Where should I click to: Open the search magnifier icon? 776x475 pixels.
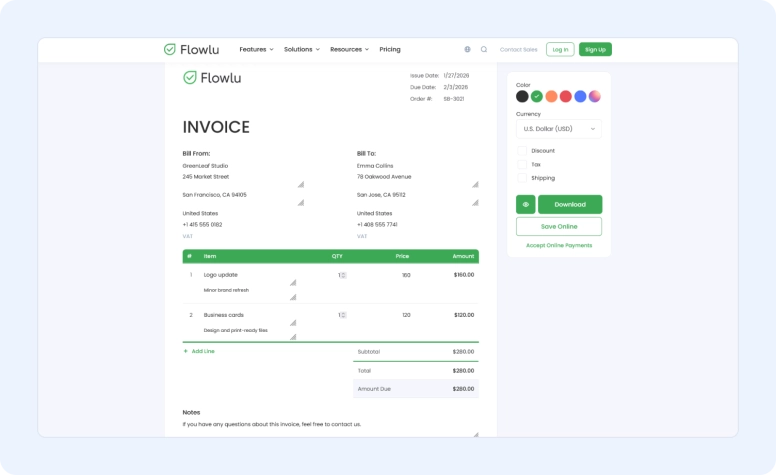point(484,49)
